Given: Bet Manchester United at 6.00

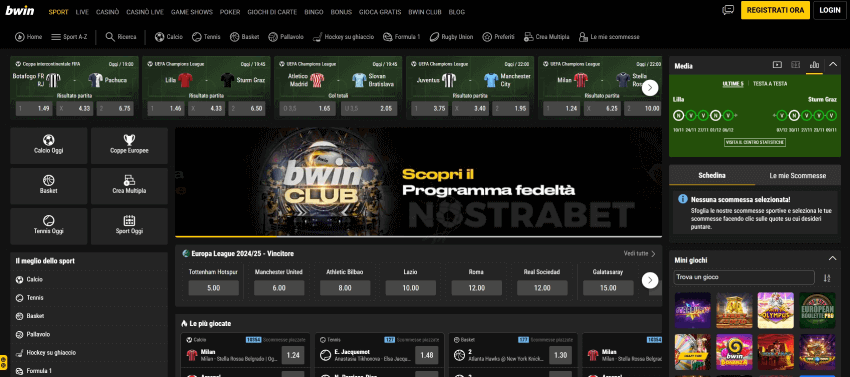Looking at the screenshot, I should point(279,288).
